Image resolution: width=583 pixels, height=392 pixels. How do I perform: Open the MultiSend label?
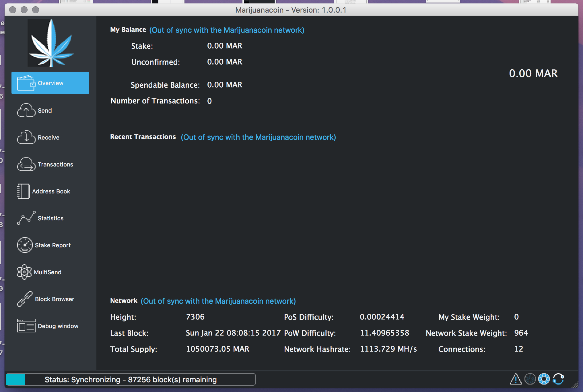coord(48,272)
